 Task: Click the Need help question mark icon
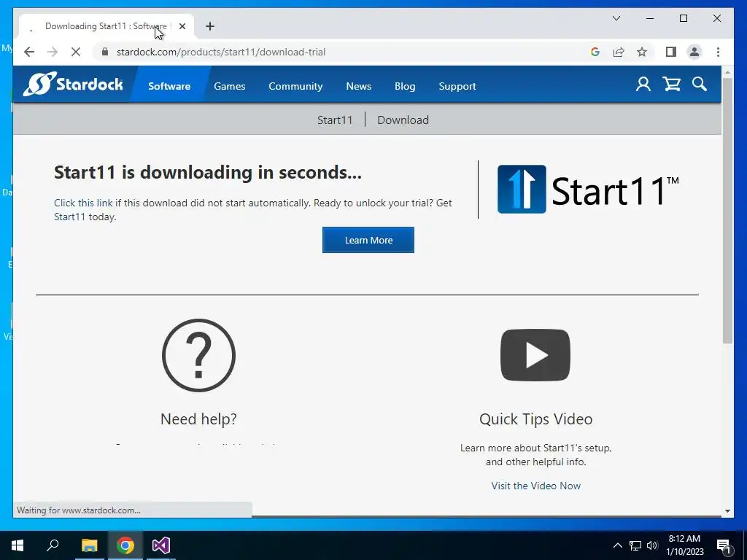pos(198,355)
